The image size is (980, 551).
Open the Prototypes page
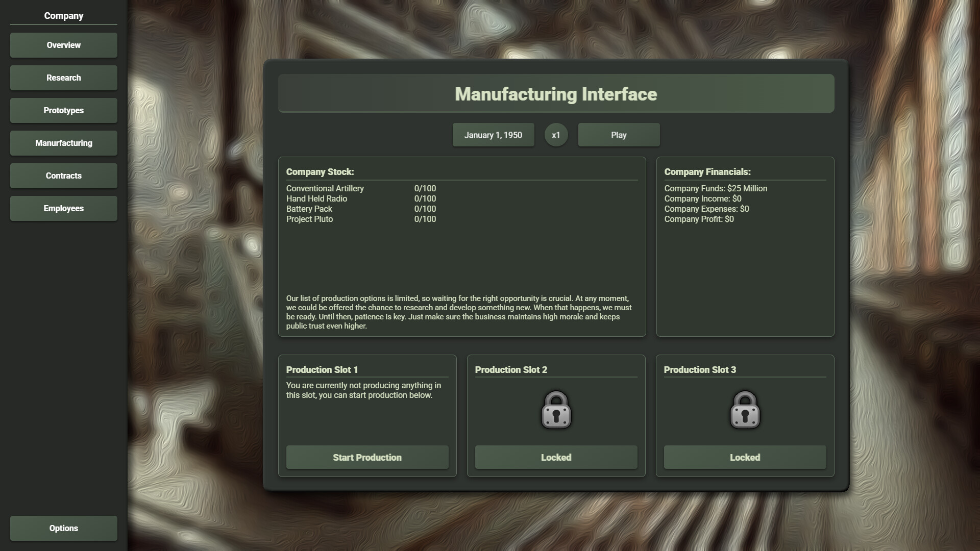coord(63,110)
